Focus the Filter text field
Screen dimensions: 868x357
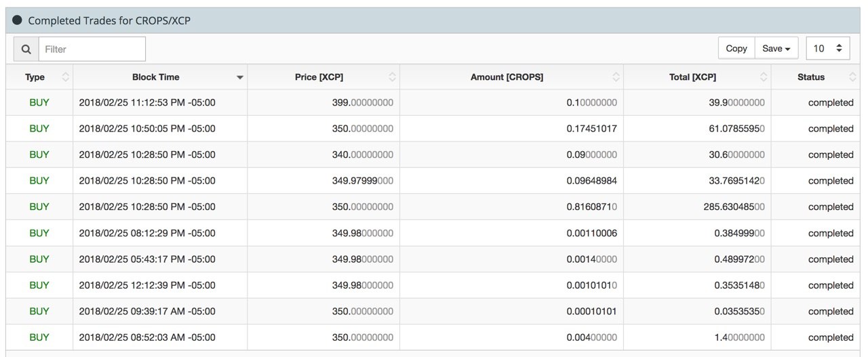pos(92,49)
